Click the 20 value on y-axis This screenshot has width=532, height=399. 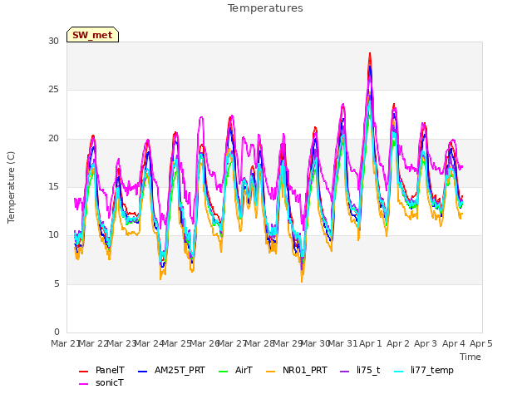(x=53, y=139)
